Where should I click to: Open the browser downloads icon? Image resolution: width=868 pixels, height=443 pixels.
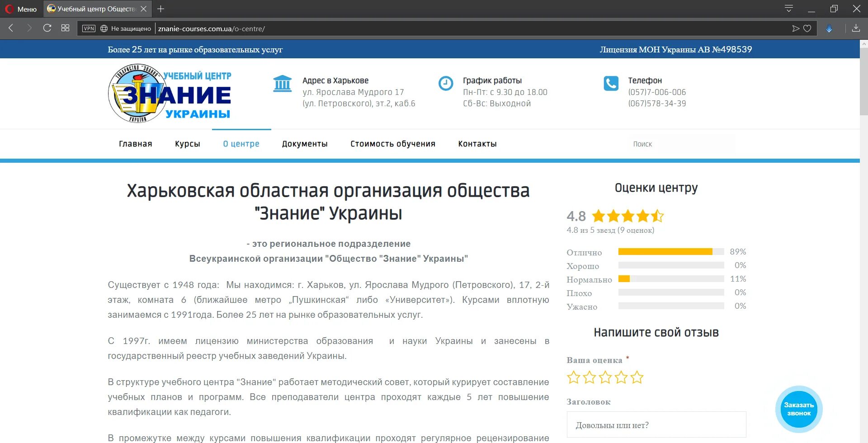coord(856,28)
